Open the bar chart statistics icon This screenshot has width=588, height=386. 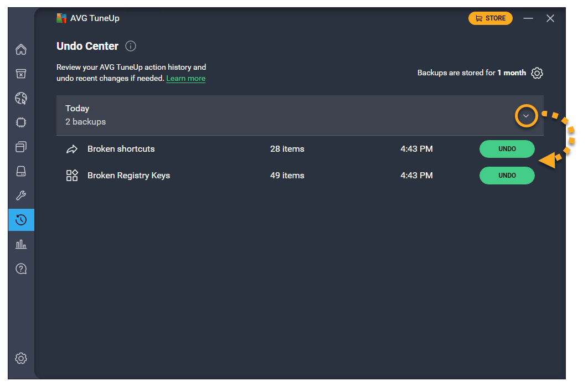coord(21,244)
